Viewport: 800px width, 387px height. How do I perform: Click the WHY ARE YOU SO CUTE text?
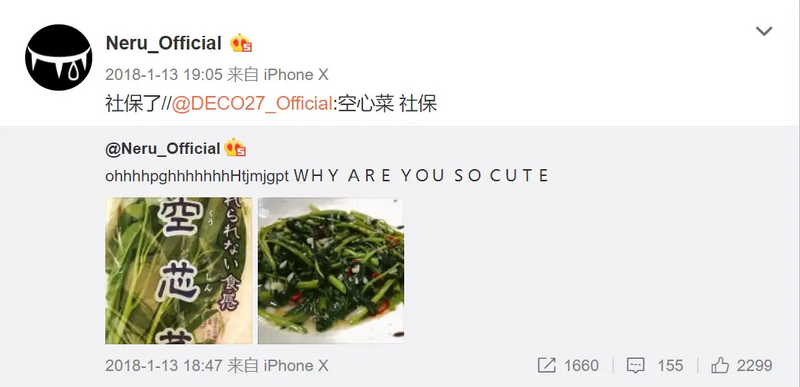click(421, 176)
